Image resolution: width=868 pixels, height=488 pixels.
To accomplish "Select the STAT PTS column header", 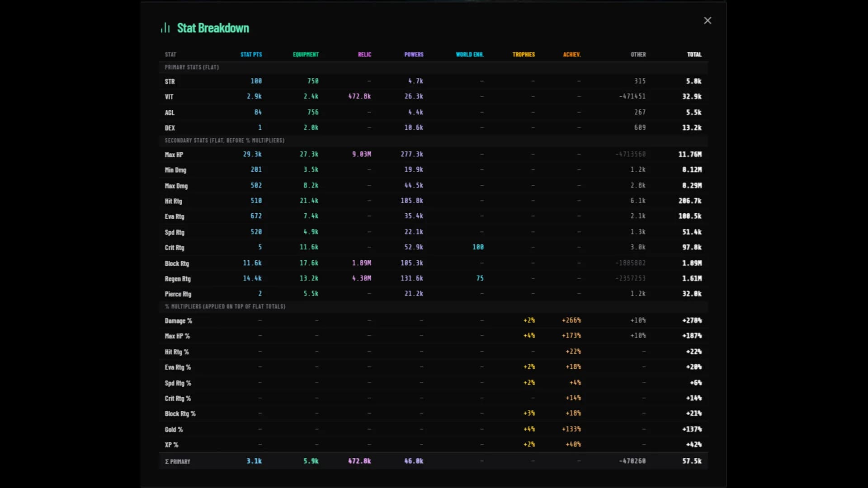I will click(251, 54).
